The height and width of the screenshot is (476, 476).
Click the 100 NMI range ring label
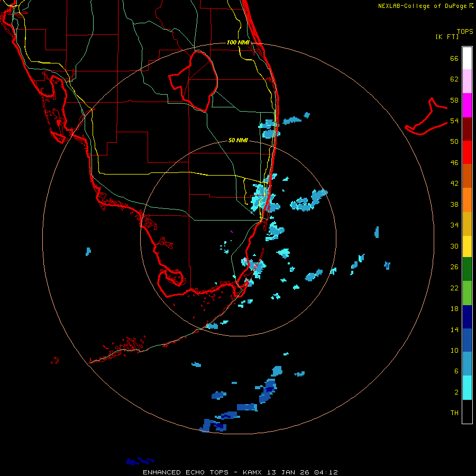coord(238,42)
